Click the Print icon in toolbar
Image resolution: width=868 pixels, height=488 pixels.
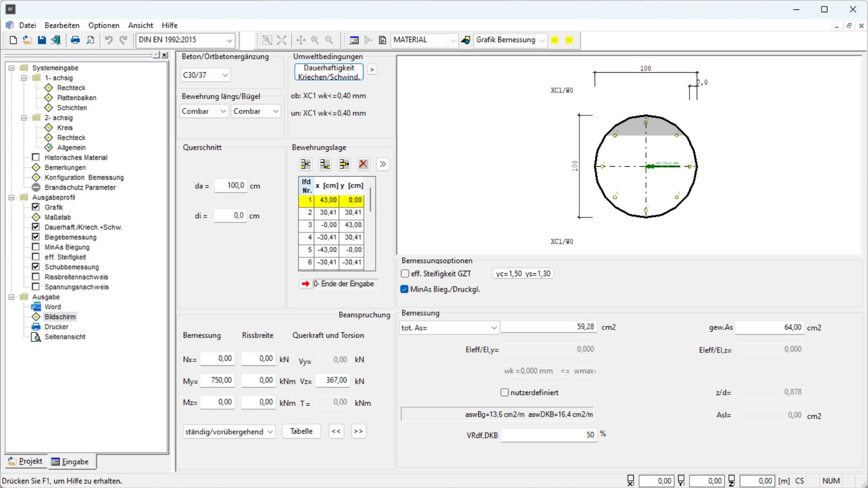[75, 40]
